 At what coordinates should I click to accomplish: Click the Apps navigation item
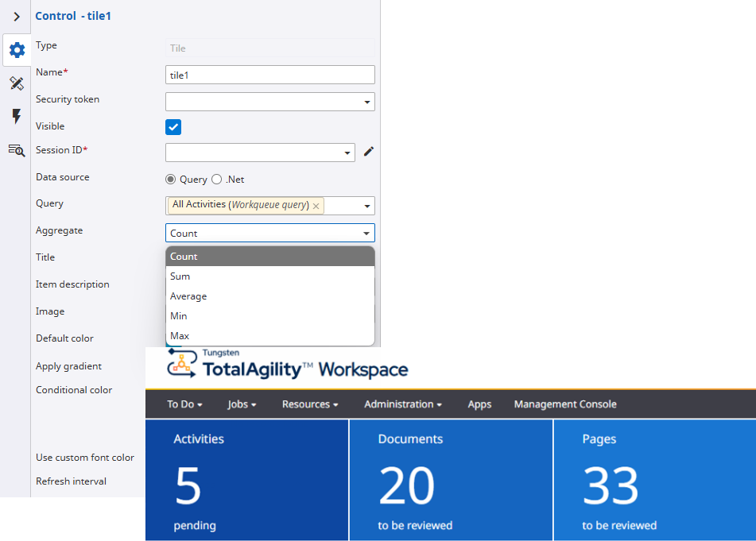click(479, 404)
